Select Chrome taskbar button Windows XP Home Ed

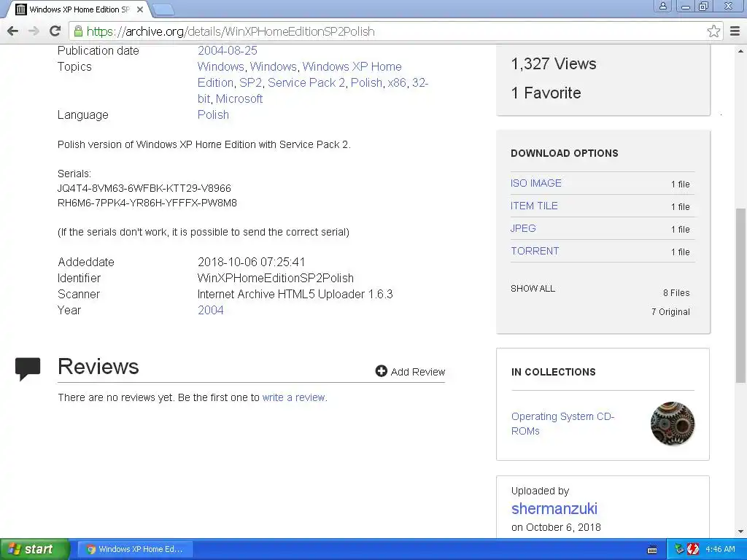(x=135, y=549)
